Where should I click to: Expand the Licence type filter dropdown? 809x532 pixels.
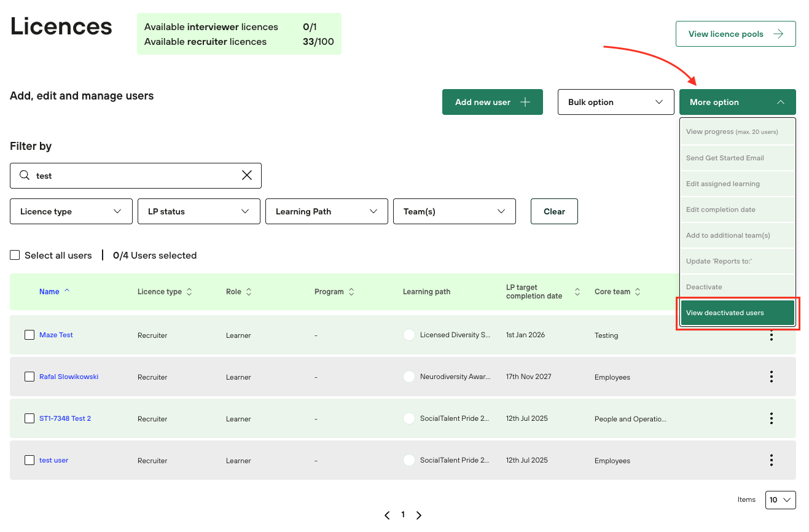pos(71,211)
